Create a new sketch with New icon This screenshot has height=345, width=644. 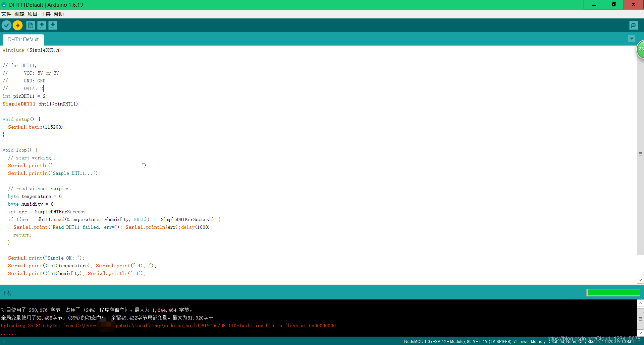[x=31, y=25]
